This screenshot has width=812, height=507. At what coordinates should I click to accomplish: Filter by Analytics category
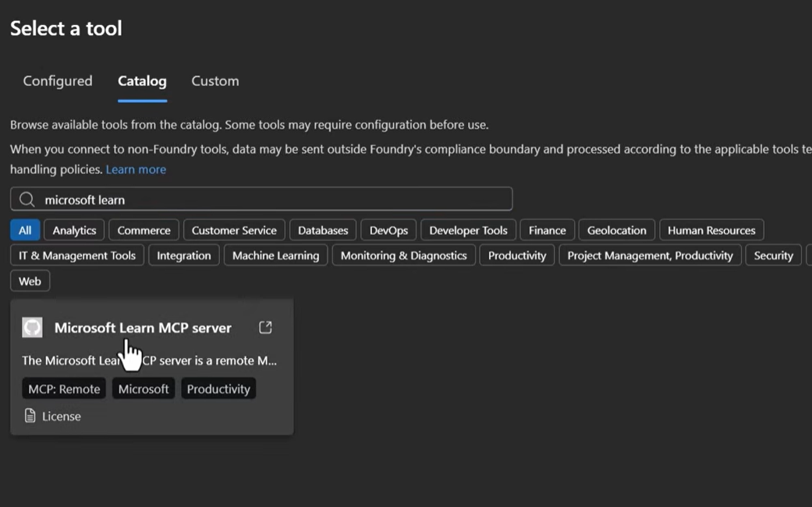tap(74, 230)
